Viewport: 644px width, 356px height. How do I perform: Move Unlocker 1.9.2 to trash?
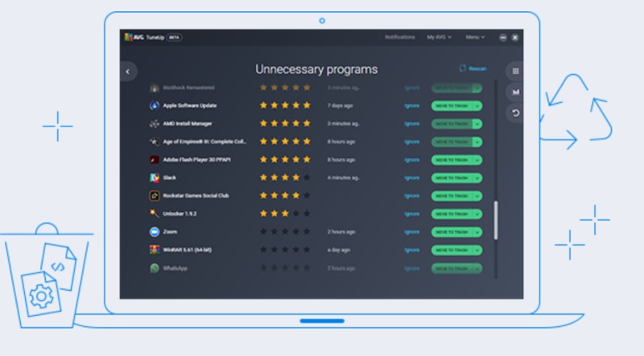[452, 214]
